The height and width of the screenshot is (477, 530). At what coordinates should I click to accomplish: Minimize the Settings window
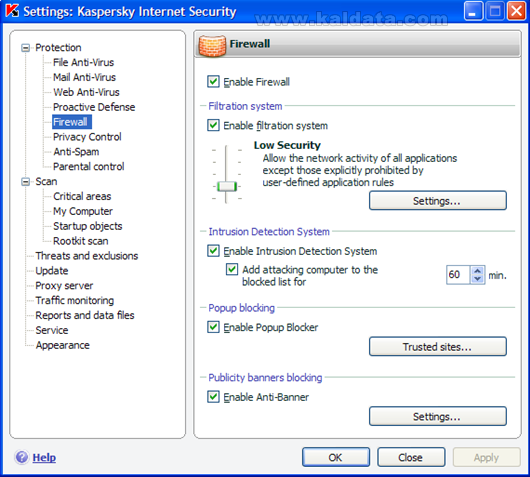[473, 11]
